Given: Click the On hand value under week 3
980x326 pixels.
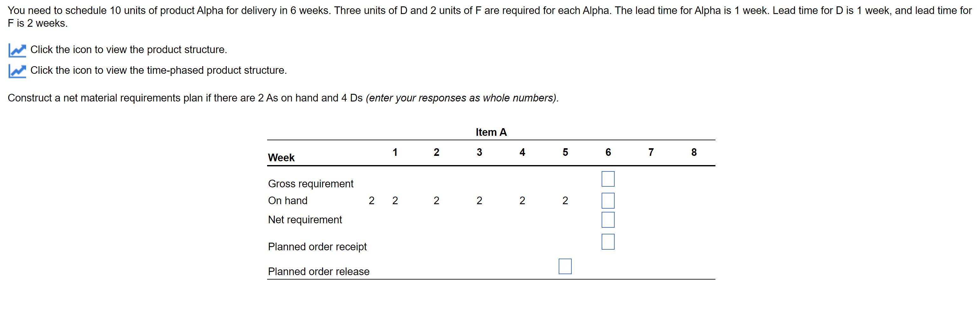Looking at the screenshot, I should (480, 200).
